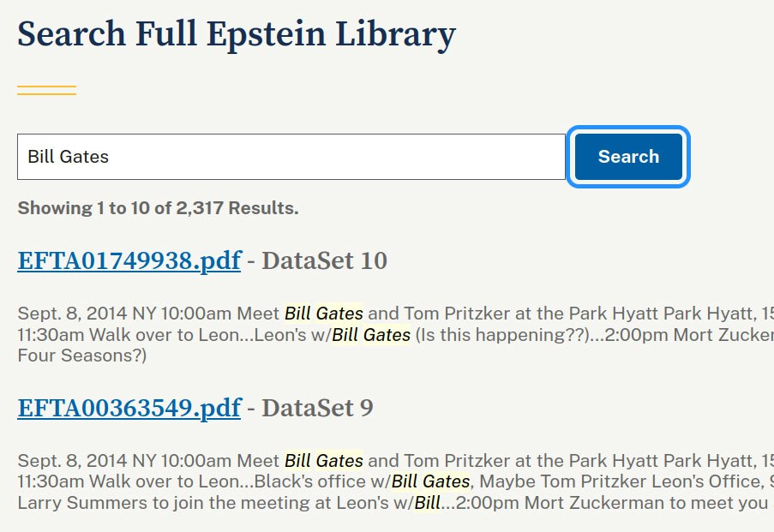Click the "(Is this happening??)" snippet text

(486, 335)
